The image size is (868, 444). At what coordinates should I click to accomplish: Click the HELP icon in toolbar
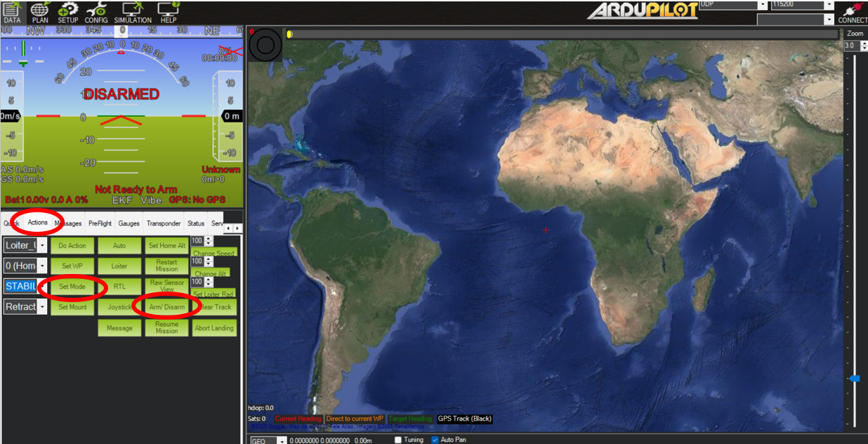pos(169,12)
